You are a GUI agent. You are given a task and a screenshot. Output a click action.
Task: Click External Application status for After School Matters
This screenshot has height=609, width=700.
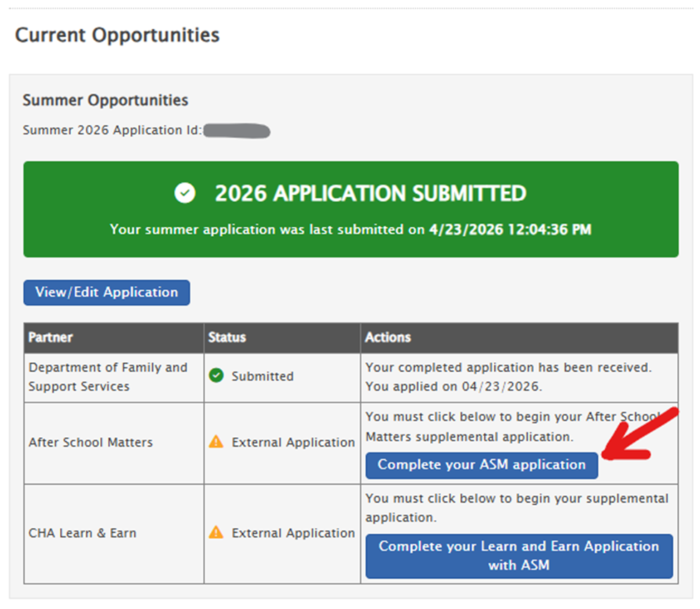pos(293,442)
